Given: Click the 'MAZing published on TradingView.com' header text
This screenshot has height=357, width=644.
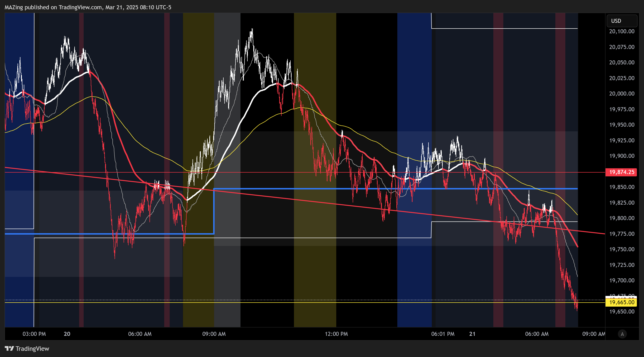Looking at the screenshot, I should 53,7.
